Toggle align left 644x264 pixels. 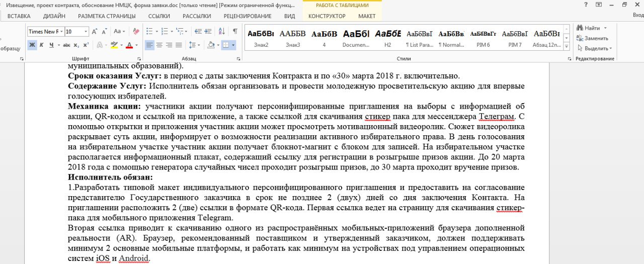coord(149,45)
